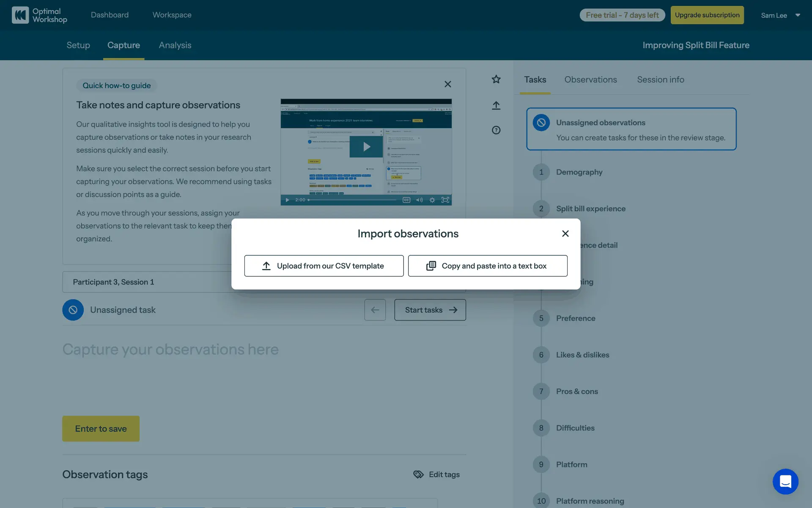Toggle video closed captions
The height and width of the screenshot is (508, 812).
point(406,200)
